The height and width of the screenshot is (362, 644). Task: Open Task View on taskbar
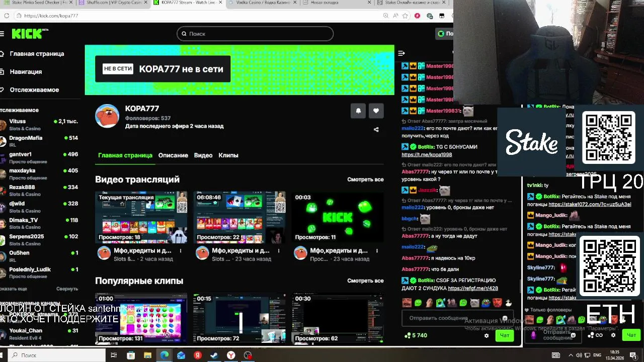pyautogui.click(x=114, y=355)
